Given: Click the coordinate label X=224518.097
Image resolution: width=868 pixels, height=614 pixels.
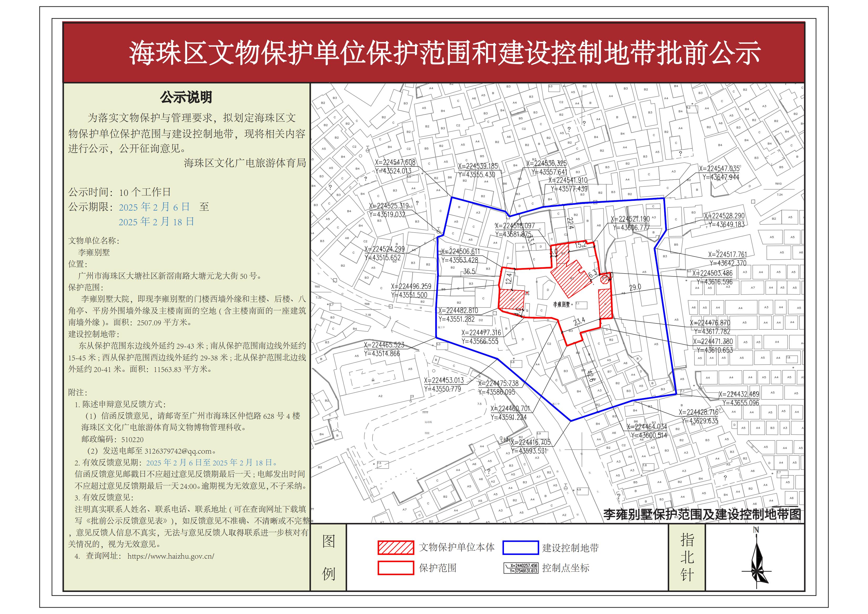Looking at the screenshot, I should point(515,226).
